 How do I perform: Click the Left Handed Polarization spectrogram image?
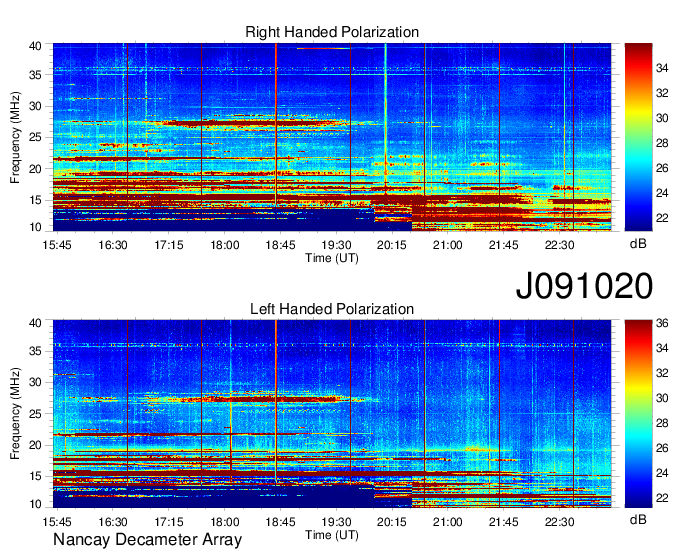(332, 414)
